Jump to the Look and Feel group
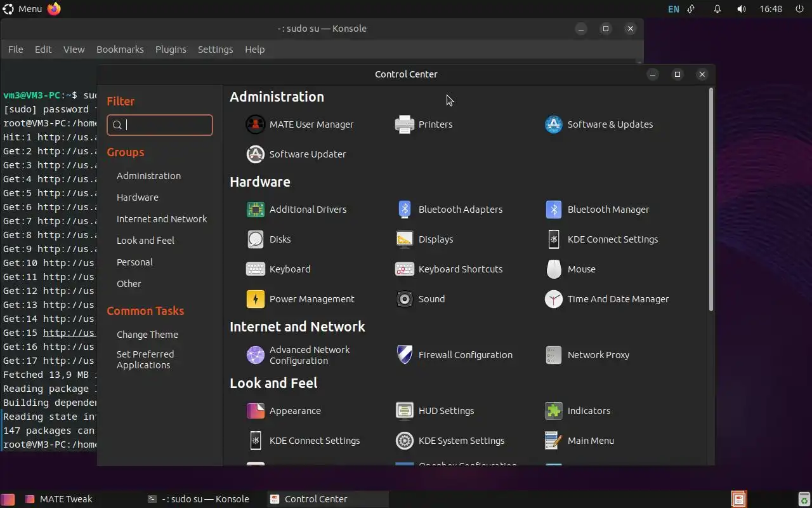The width and height of the screenshot is (812, 508). coord(145,241)
